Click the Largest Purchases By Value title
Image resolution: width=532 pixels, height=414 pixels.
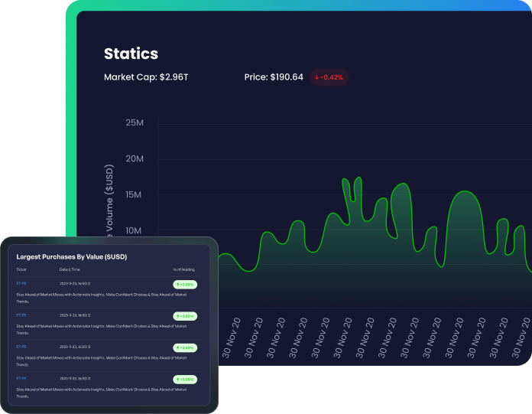click(x=65, y=256)
